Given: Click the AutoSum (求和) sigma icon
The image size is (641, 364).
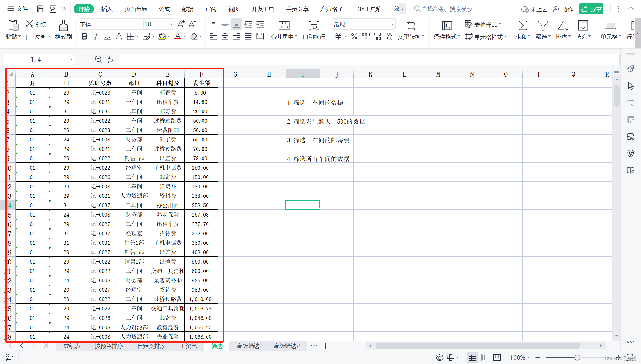Looking at the screenshot, I should (522, 26).
